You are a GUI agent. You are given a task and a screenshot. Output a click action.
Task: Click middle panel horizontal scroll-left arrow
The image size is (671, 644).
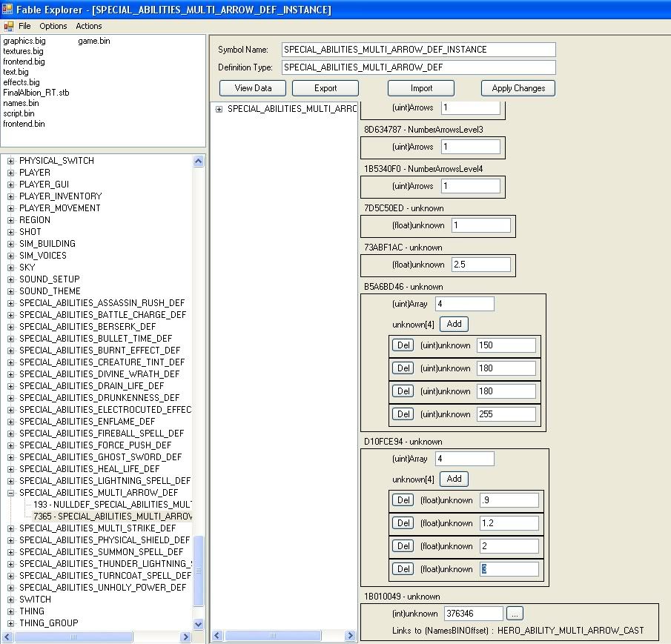tap(217, 636)
